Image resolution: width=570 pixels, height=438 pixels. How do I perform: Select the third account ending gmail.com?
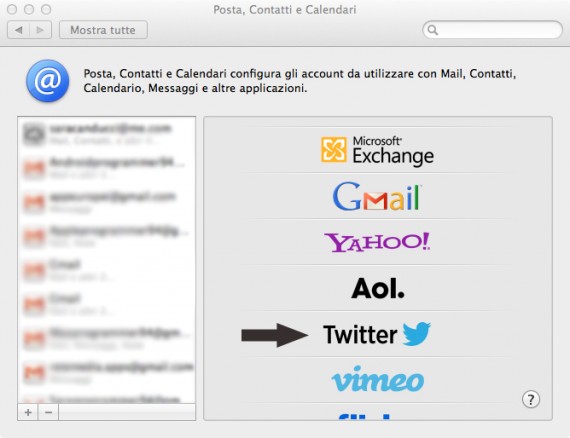(107, 202)
